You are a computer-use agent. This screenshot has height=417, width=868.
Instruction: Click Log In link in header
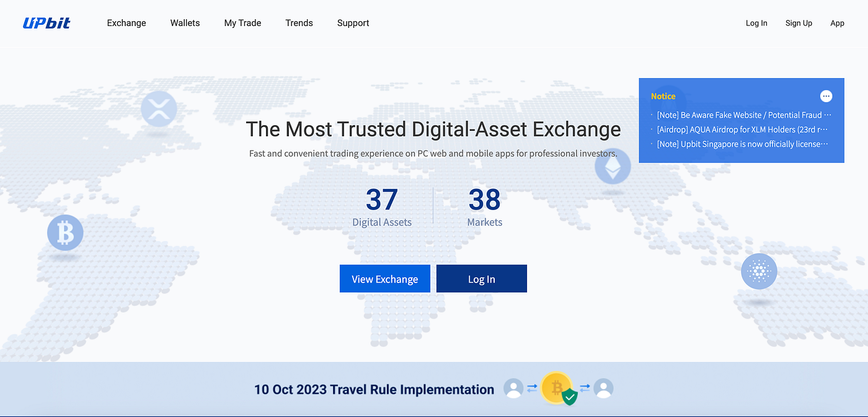coord(756,23)
